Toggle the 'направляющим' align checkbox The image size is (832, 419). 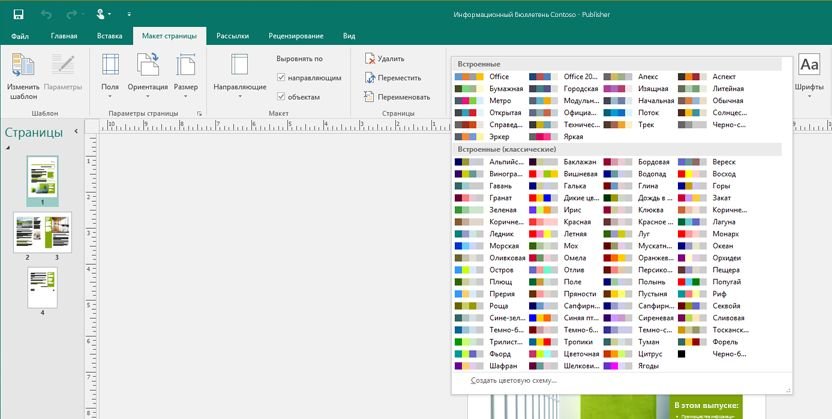pyautogui.click(x=282, y=77)
